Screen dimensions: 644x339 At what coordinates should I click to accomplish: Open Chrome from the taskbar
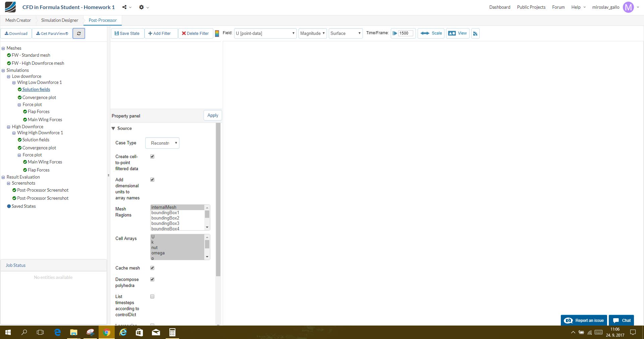tap(107, 332)
